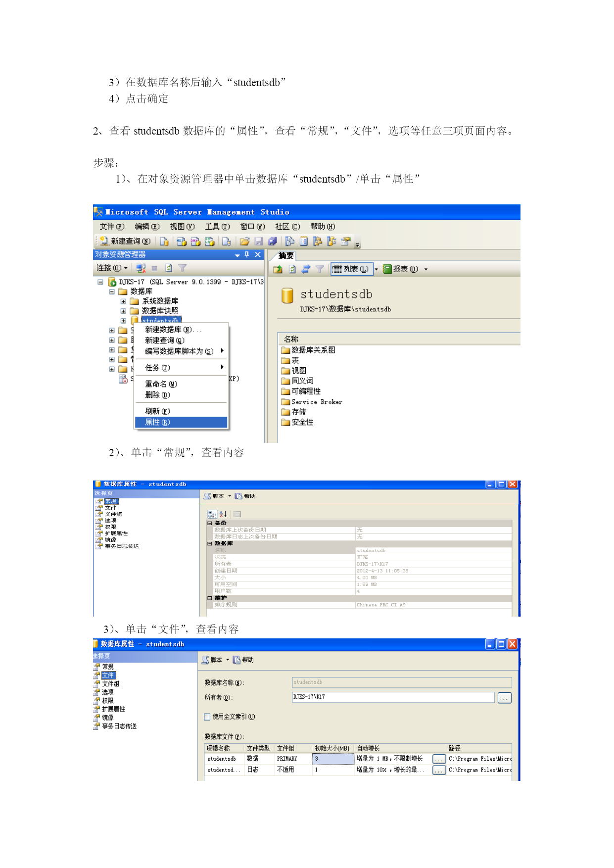The image size is (614, 868).
Task: Click the 列表 view button in 摘要 toolbar
Action: point(351,269)
